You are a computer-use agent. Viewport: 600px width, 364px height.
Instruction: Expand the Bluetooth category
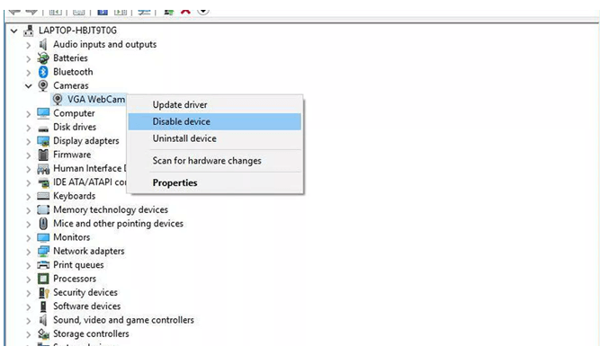[x=28, y=73]
